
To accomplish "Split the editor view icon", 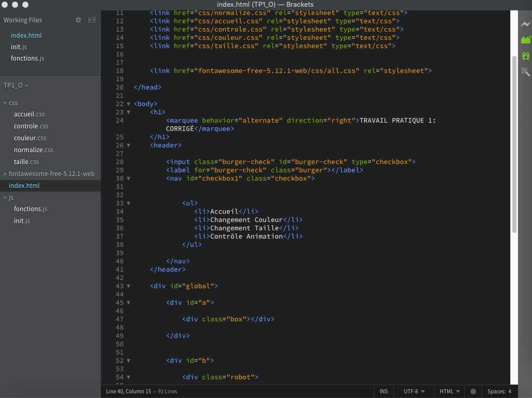I will pos(92,20).
